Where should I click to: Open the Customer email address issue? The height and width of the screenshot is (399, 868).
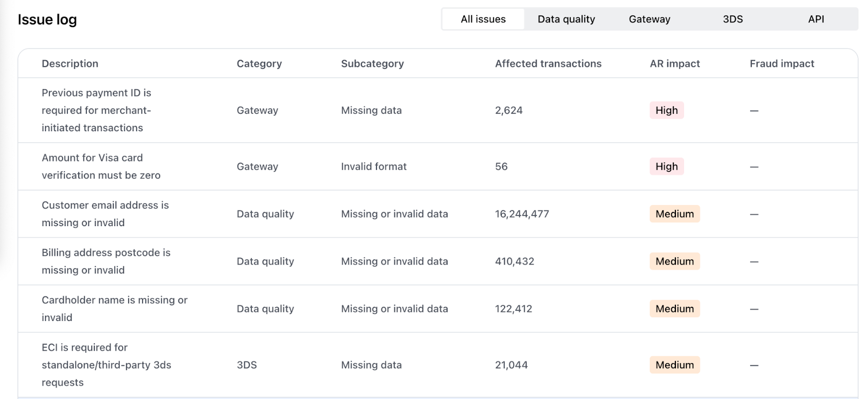click(x=438, y=214)
